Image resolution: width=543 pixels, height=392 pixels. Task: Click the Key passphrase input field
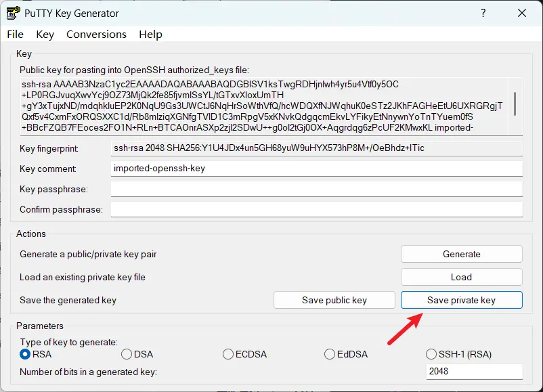(x=316, y=189)
